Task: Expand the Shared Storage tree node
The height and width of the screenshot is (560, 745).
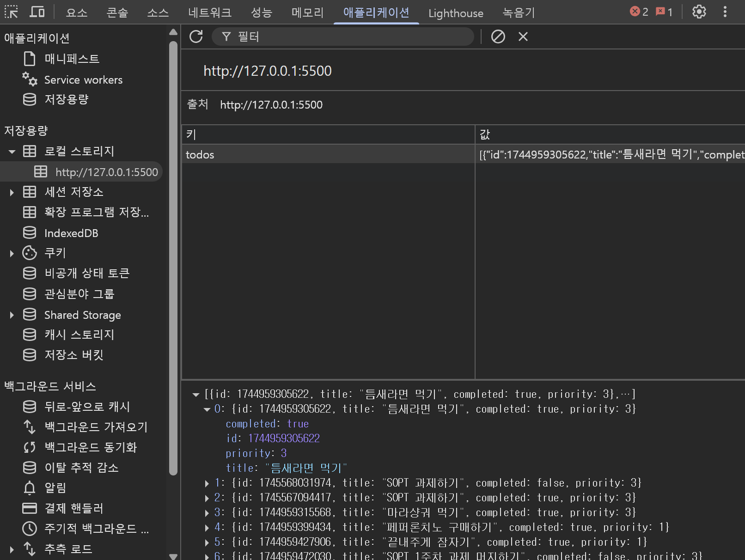Action: pos(12,315)
